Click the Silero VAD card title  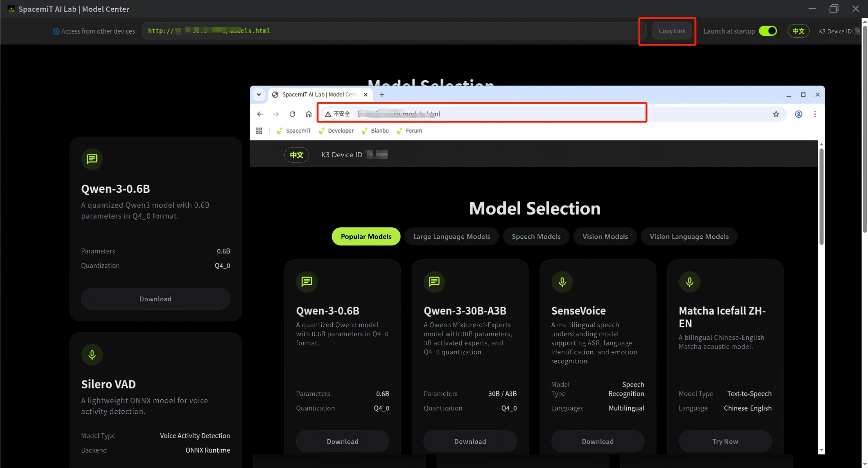108,384
